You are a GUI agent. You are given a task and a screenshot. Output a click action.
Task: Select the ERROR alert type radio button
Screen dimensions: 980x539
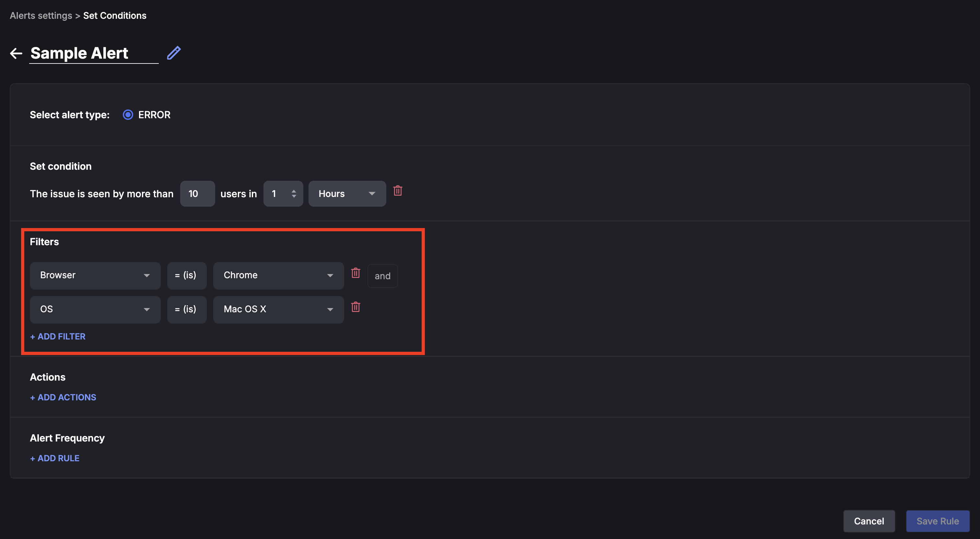[128, 115]
